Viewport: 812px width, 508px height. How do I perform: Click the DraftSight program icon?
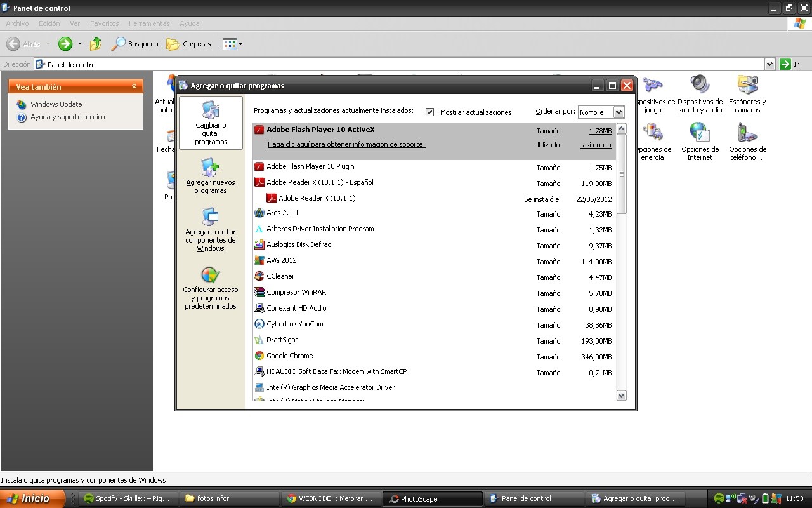click(259, 340)
